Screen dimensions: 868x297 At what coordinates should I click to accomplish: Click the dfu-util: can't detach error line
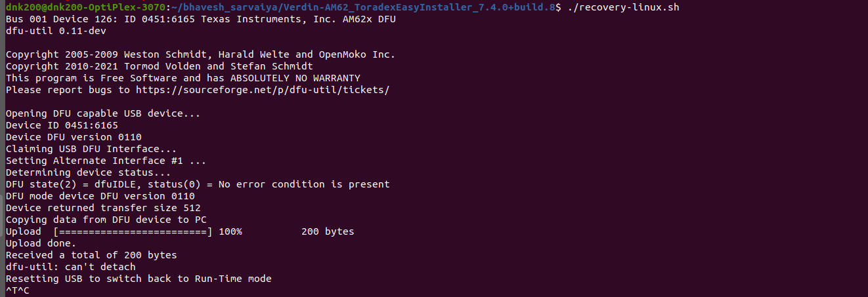[70, 267]
